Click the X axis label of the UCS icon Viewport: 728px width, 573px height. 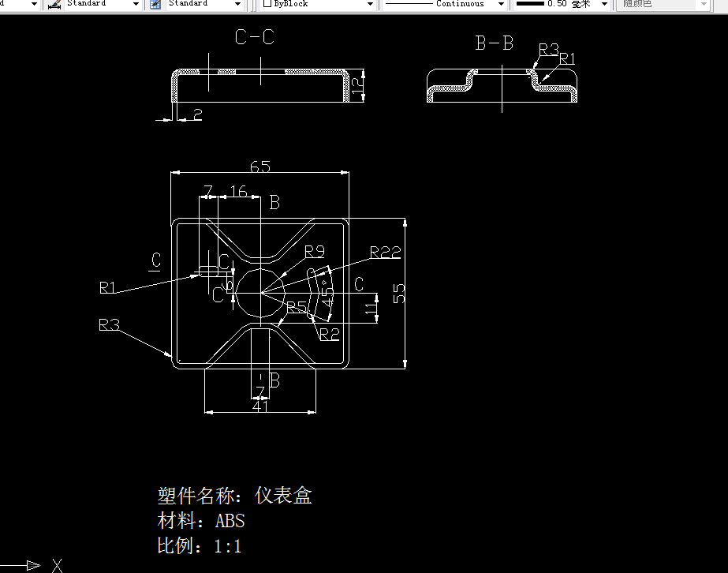[56, 565]
